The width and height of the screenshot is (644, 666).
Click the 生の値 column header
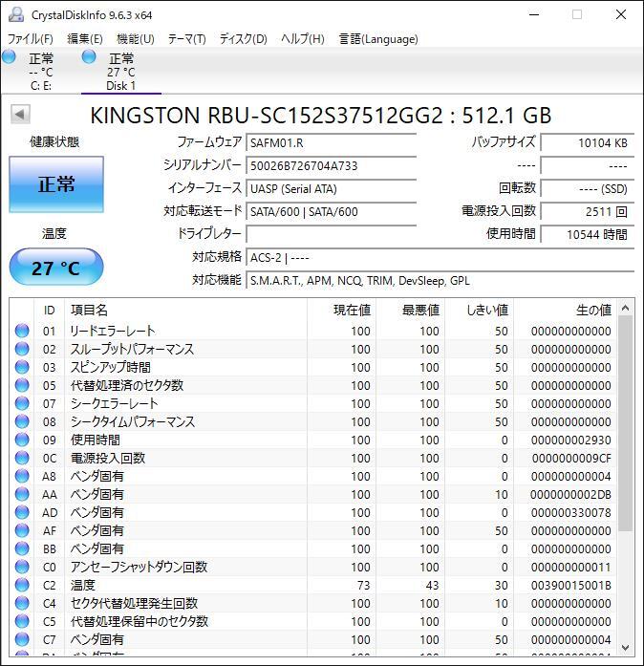(592, 310)
